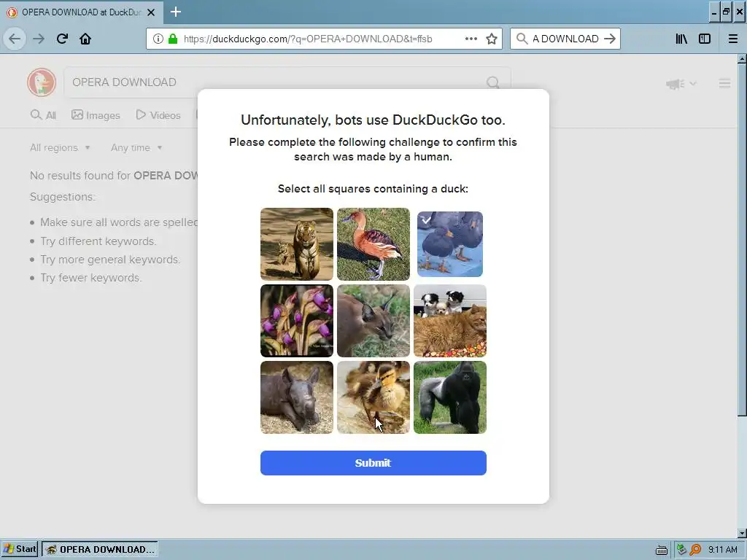This screenshot has width=747, height=560.
Task: Deselect the checked blue ducks square
Action: [450, 244]
